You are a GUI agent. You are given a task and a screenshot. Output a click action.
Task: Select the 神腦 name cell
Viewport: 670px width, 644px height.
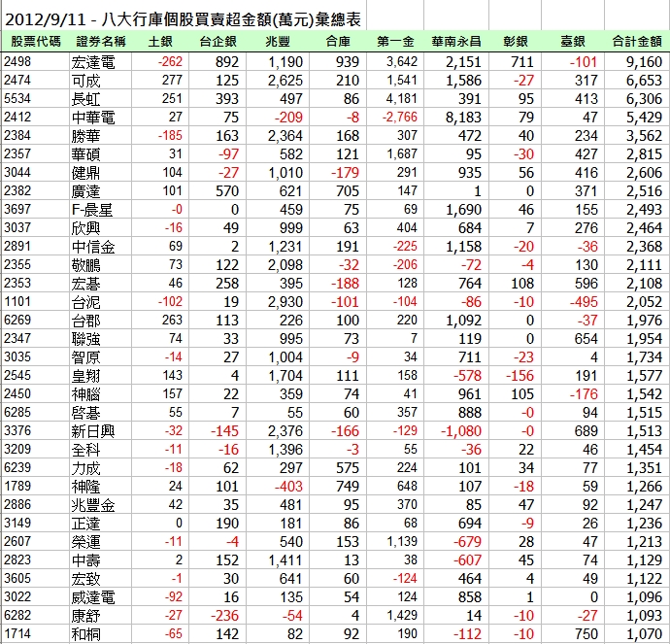point(85,394)
